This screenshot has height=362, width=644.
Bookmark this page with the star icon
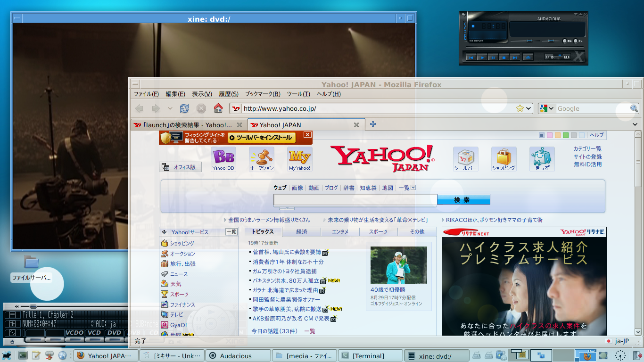tap(520, 108)
